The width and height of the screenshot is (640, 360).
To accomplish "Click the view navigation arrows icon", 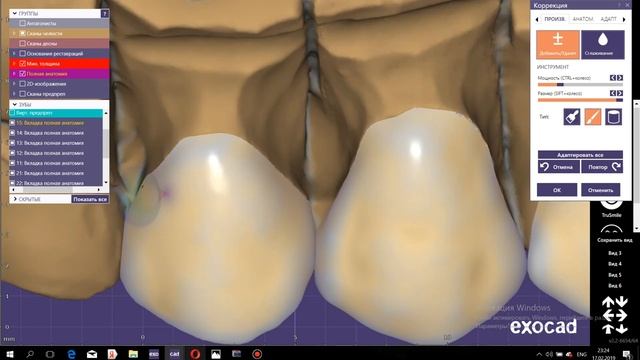I will (615, 315).
